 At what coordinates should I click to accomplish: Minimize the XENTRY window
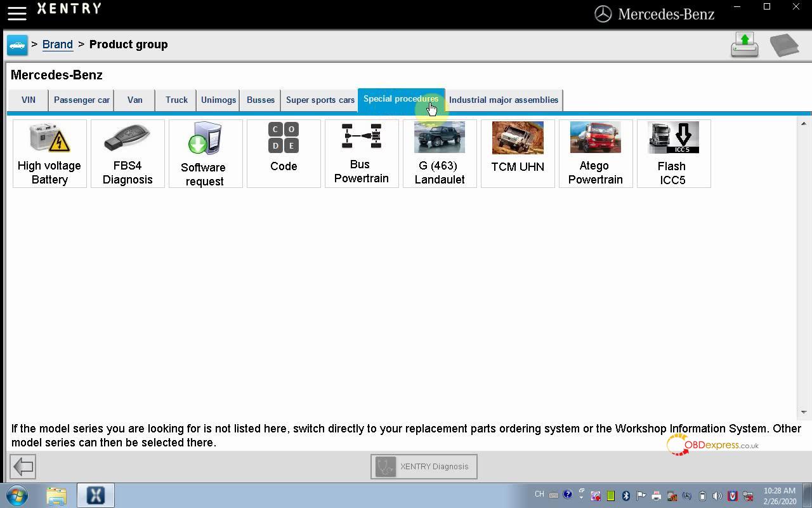coord(737,7)
